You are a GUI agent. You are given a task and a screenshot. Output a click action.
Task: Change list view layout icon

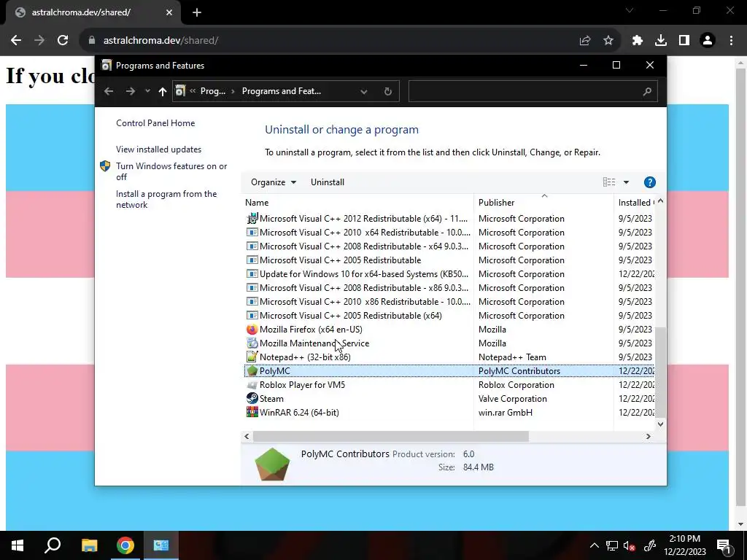(x=609, y=182)
